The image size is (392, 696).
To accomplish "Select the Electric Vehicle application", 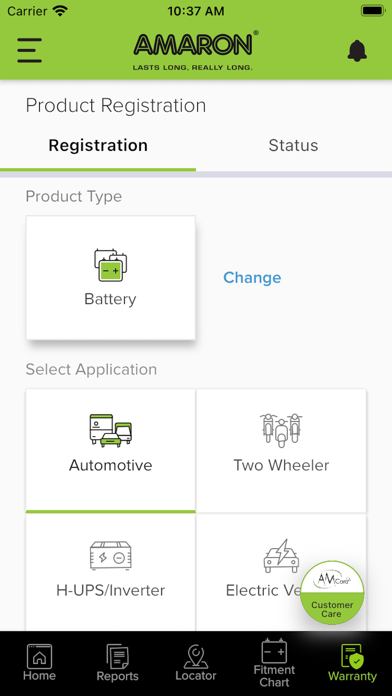I will [281, 573].
